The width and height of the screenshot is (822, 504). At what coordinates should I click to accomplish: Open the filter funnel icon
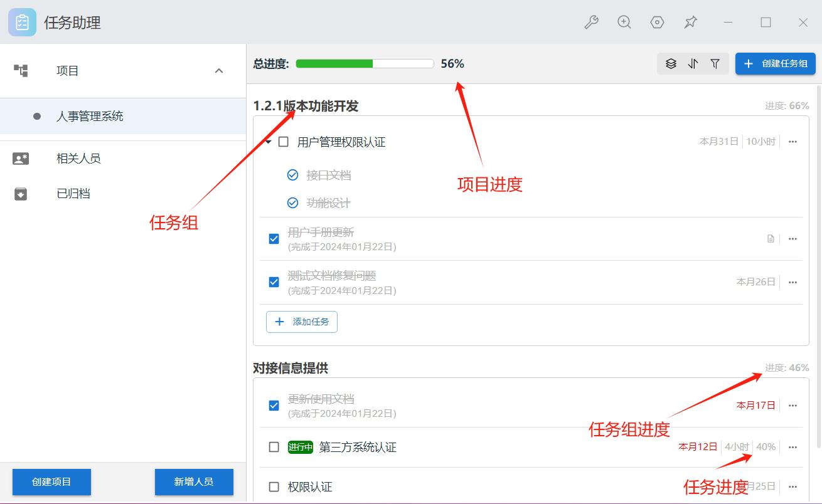(x=715, y=64)
